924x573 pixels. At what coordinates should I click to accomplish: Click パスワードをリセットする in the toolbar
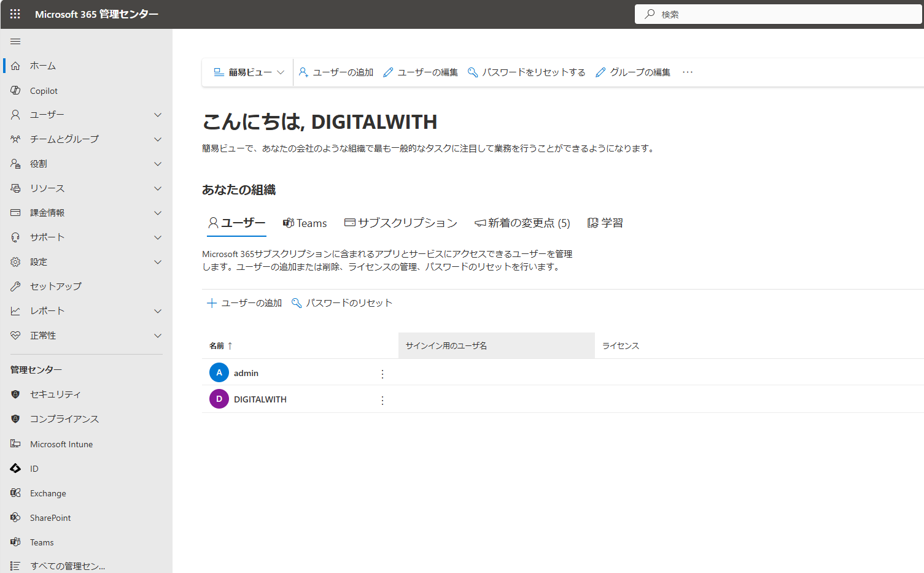click(x=527, y=72)
